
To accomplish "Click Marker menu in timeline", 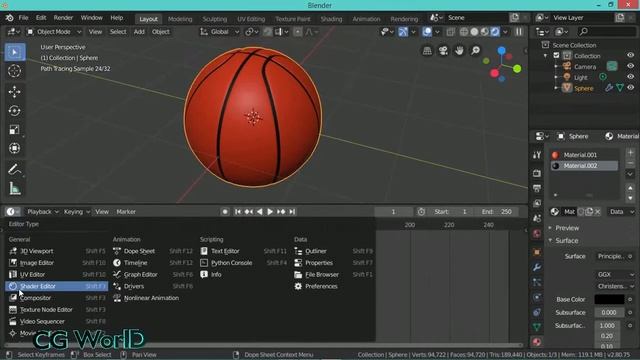I will coord(126,212).
